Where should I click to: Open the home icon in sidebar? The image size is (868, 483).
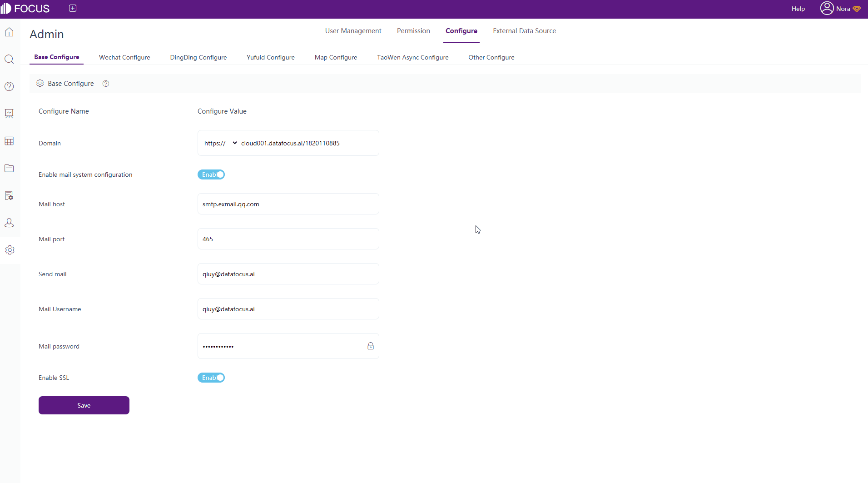[x=9, y=32]
